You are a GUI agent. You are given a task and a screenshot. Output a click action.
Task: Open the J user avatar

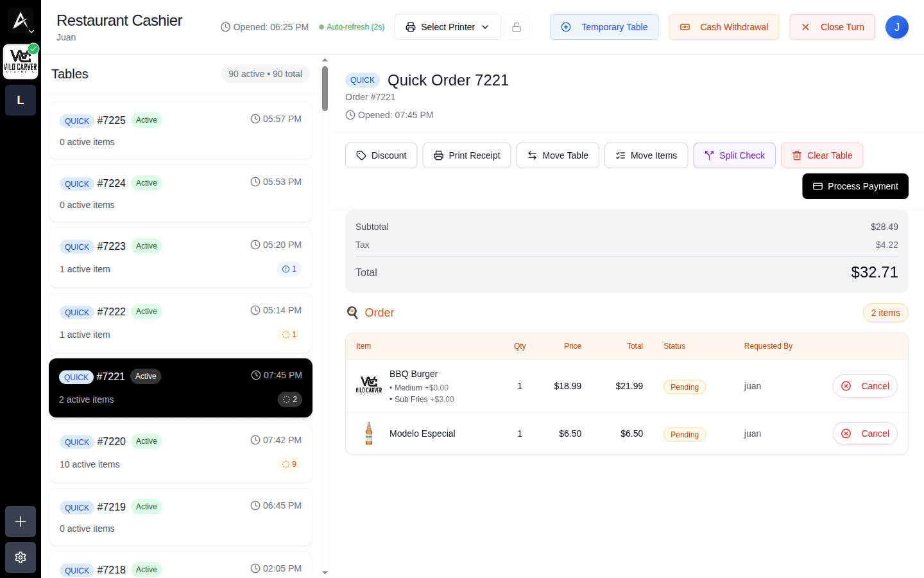pos(896,27)
